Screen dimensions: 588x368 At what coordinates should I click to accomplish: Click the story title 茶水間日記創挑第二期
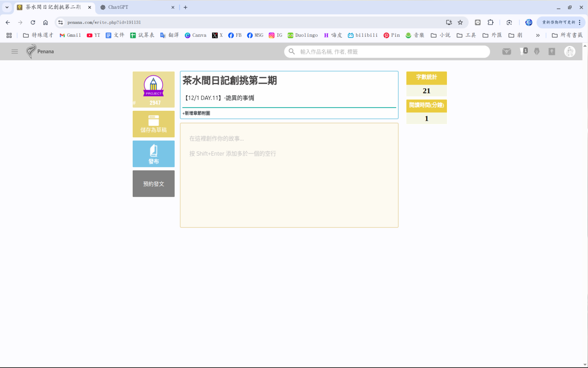click(230, 80)
